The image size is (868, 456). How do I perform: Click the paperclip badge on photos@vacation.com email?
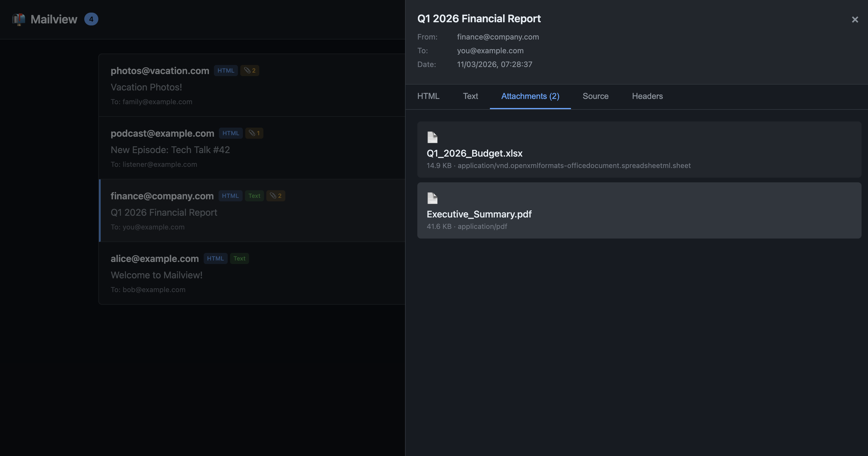[x=250, y=71]
